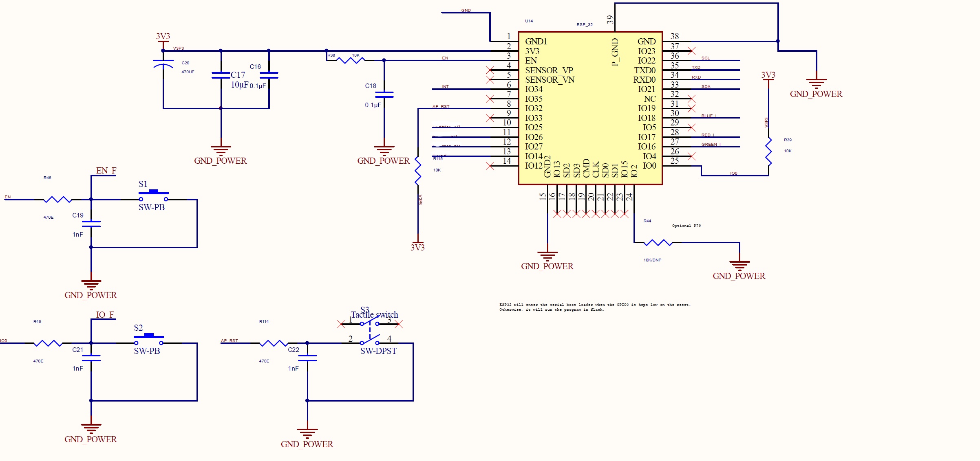Click the U14 designator label
Screen dimensions: 980x461
[529, 21]
